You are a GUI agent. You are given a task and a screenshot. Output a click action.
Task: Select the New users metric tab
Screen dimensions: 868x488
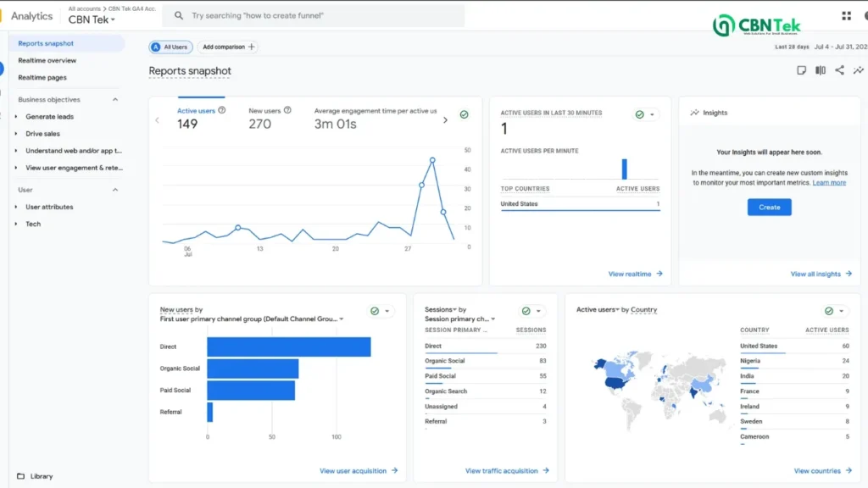(270, 118)
